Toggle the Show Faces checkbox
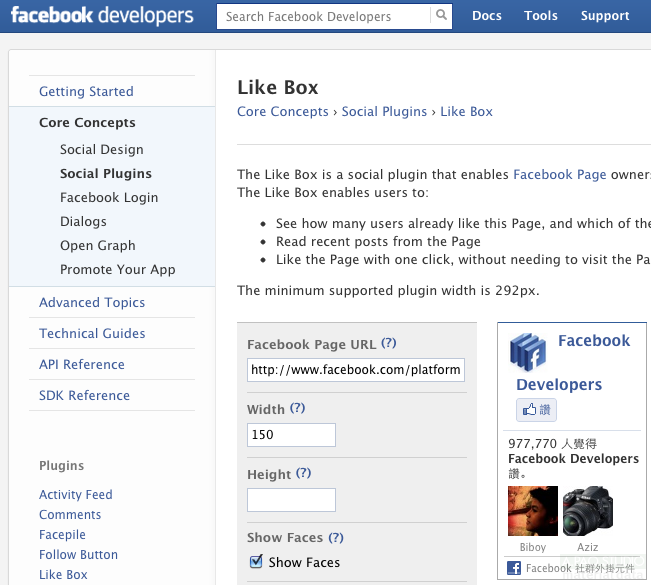This screenshot has width=651, height=585. 256,562
